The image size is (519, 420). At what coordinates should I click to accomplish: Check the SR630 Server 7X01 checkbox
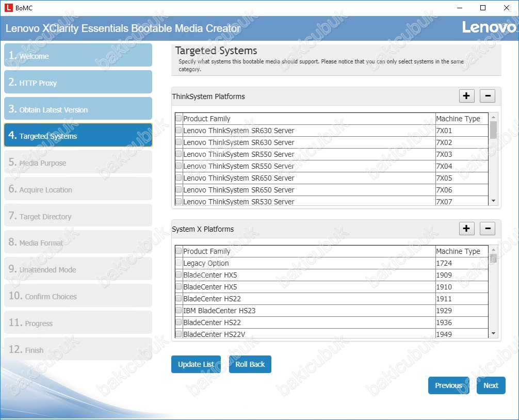tap(179, 130)
